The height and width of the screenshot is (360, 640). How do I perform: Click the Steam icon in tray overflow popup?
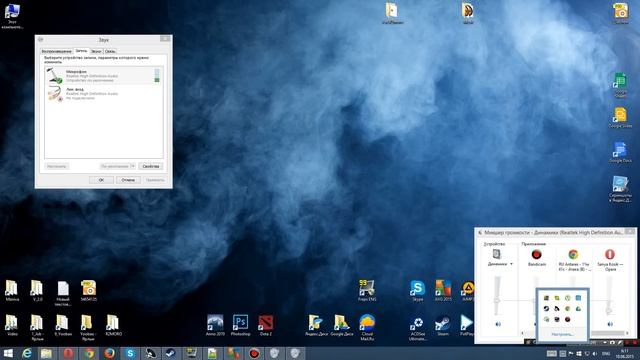point(547,309)
